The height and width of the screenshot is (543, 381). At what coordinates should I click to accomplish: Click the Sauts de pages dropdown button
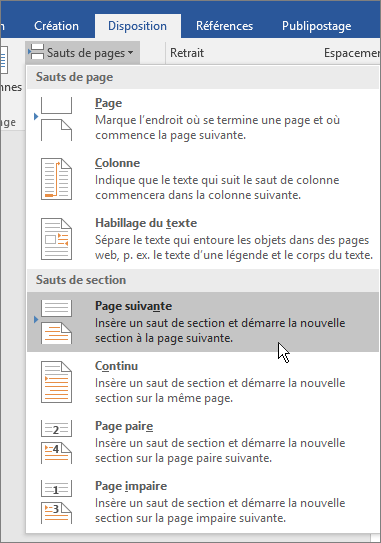[82, 53]
